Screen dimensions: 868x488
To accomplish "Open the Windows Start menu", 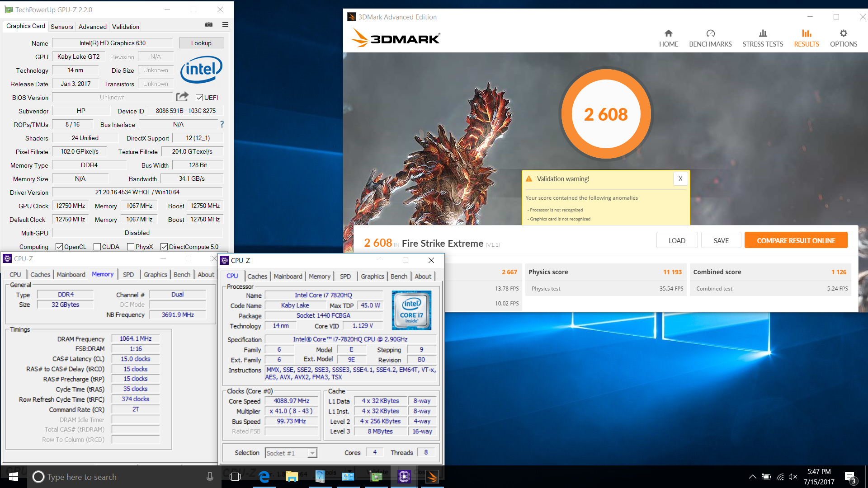I will (x=14, y=477).
